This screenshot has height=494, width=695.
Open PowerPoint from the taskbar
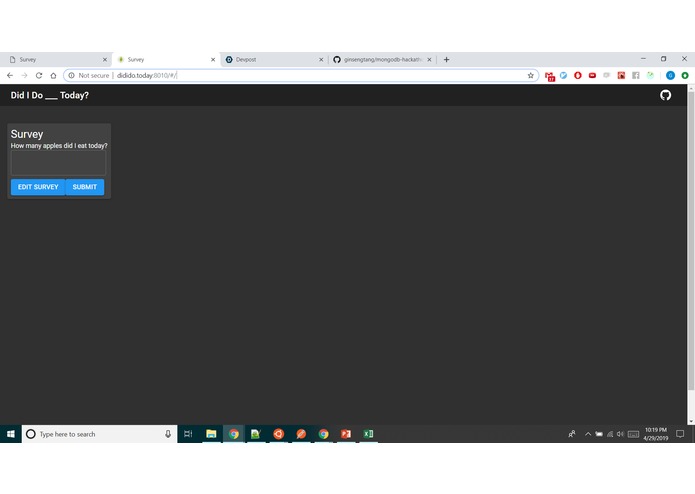coord(346,434)
